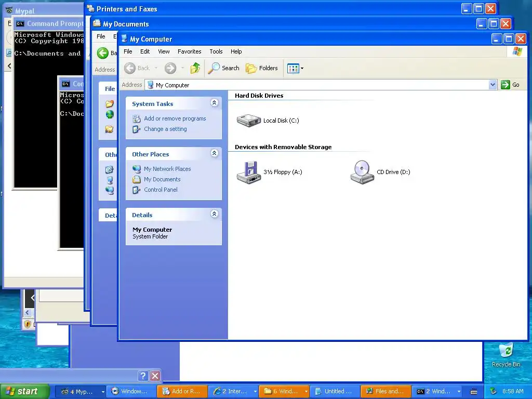Click the Windows flag logo in My Computer

point(517,51)
